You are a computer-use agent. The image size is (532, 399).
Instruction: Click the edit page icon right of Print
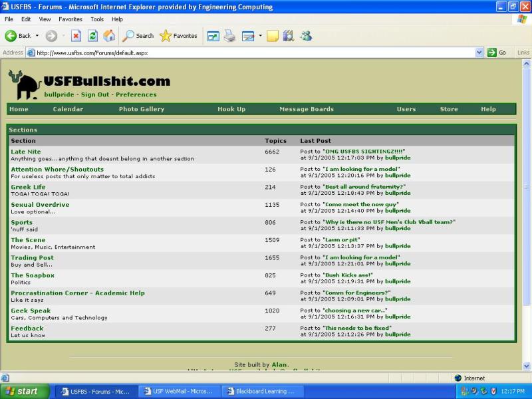coord(248,36)
